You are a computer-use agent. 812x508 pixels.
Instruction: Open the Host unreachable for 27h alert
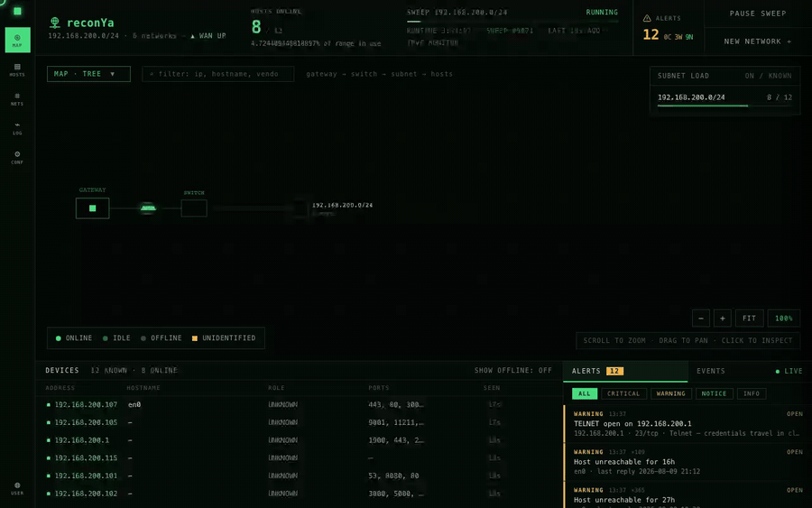(x=687, y=496)
